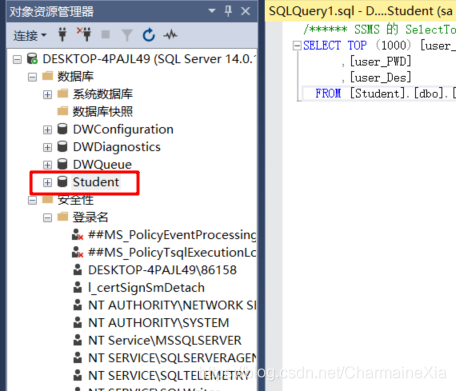
Task: Expand the DWConfiguration database node
Action: click(x=47, y=130)
